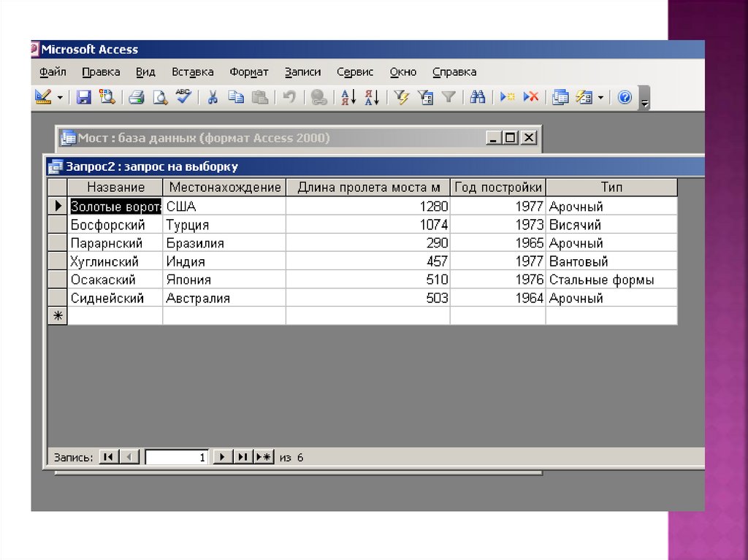Click the record number input field

point(177,457)
